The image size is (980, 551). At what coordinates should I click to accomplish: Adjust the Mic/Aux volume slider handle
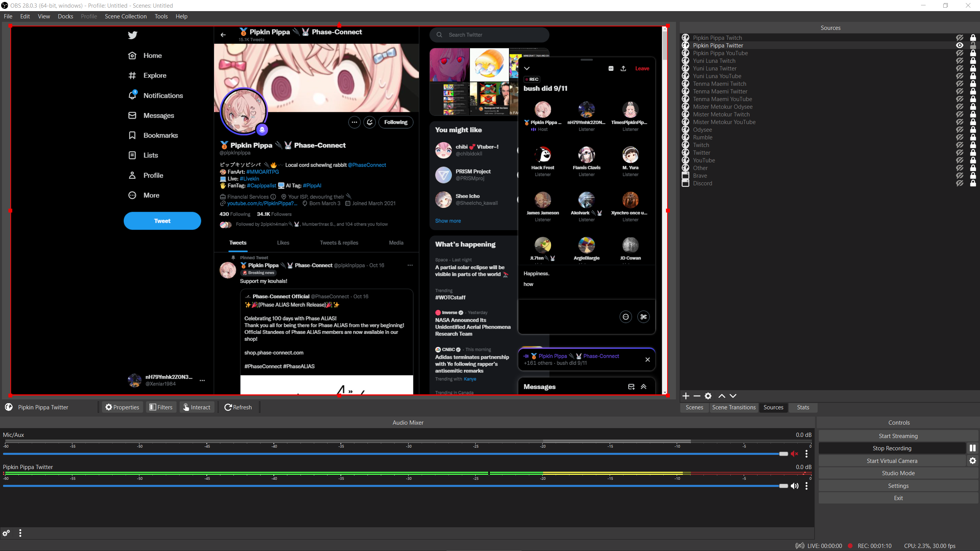(x=784, y=454)
